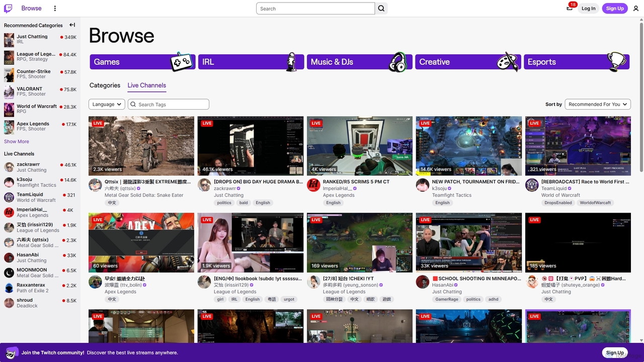This screenshot has height=362, width=644.
Task: Open the user profile icon
Action: pyautogui.click(x=636, y=8)
